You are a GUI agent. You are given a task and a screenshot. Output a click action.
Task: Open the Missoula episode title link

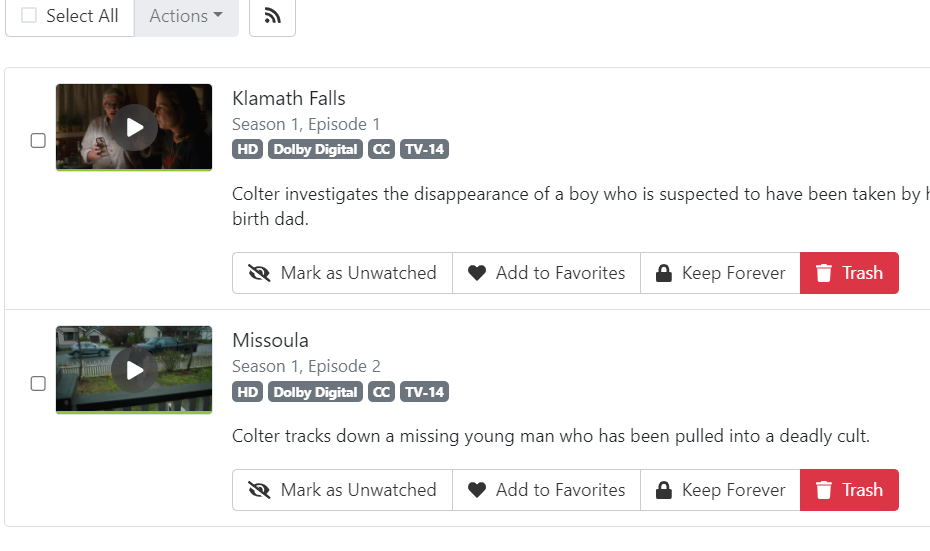(272, 340)
